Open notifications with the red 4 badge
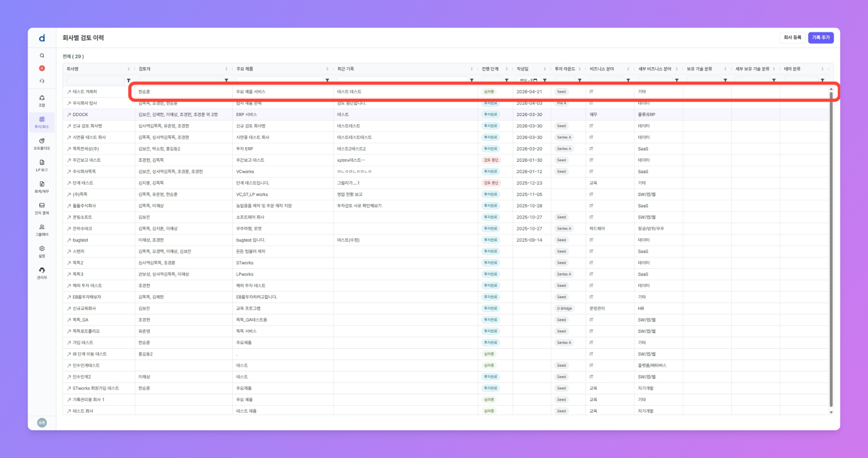Screen dimensions: 868x458 click(42, 68)
